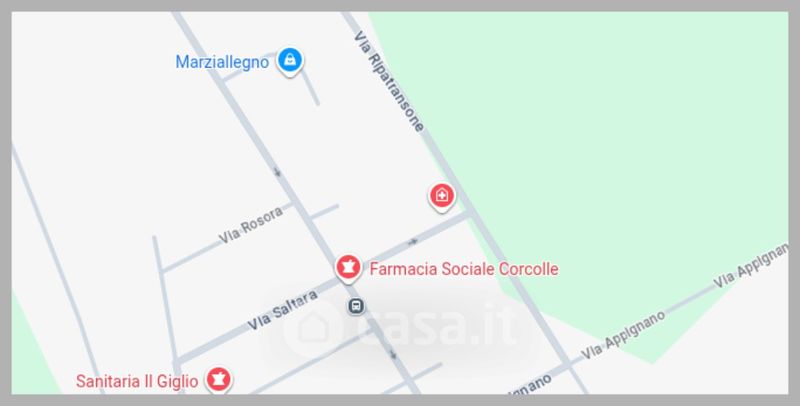This screenshot has height=406, width=800.
Task: Select the Via Rosora street label
Action: click(251, 225)
